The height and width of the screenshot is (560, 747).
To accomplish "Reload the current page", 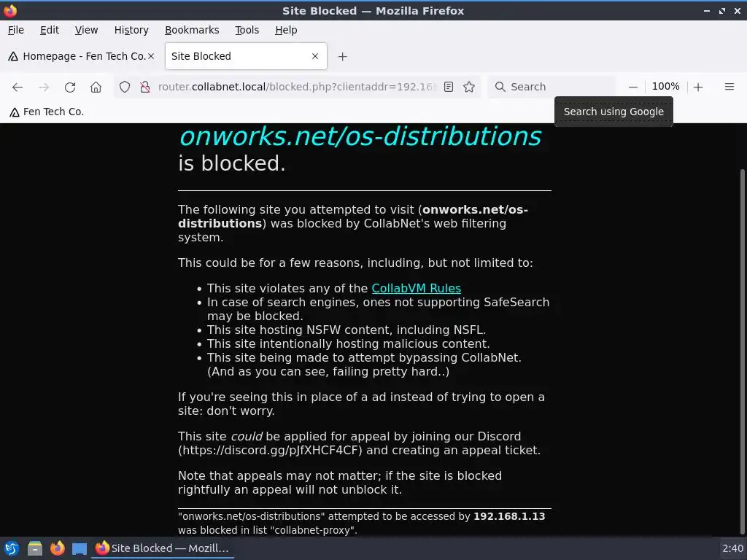I will (70, 87).
